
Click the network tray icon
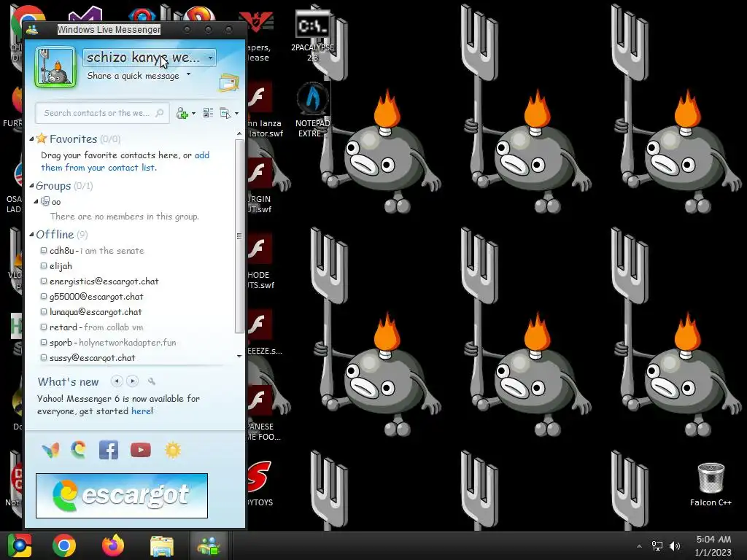point(657,546)
